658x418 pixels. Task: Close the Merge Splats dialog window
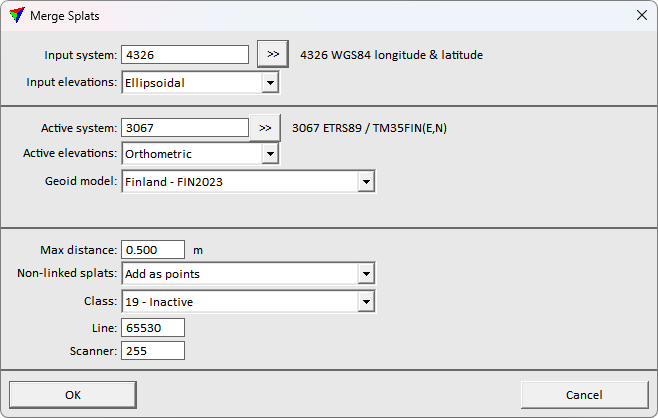[641, 16]
